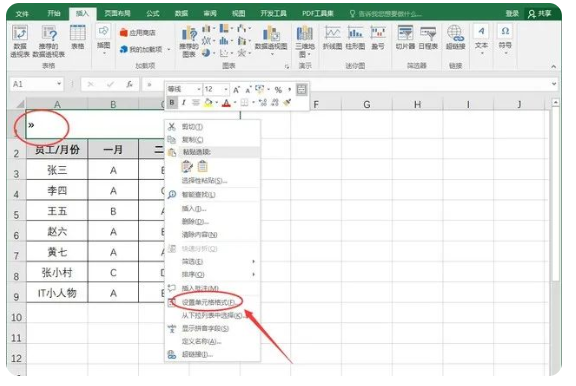
Task: Click Increase Font Size in mini toolbar
Action: pos(236,89)
